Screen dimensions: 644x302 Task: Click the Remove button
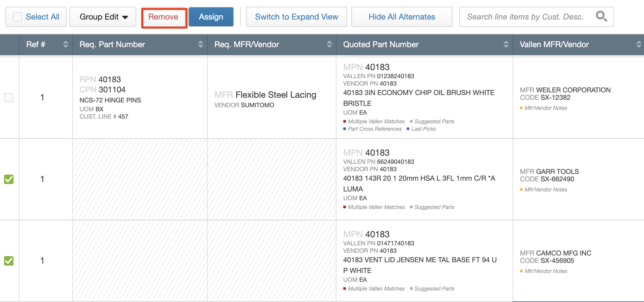pyautogui.click(x=164, y=17)
